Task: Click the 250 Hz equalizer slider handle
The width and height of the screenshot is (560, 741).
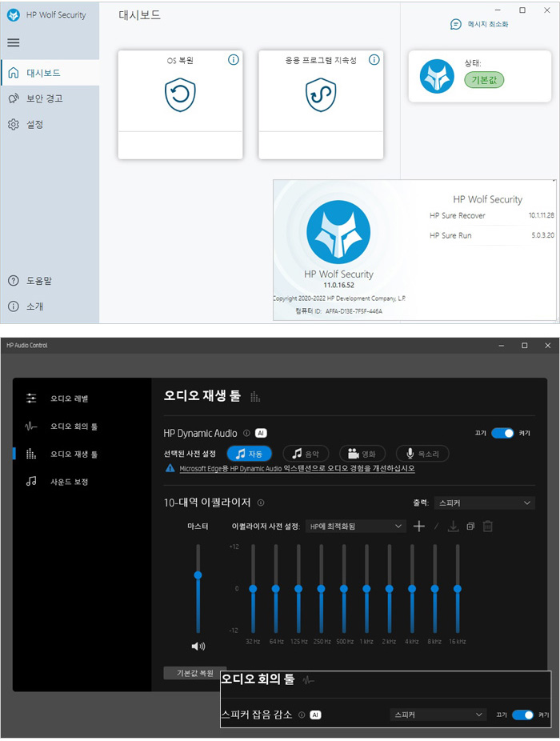Action: [321, 589]
